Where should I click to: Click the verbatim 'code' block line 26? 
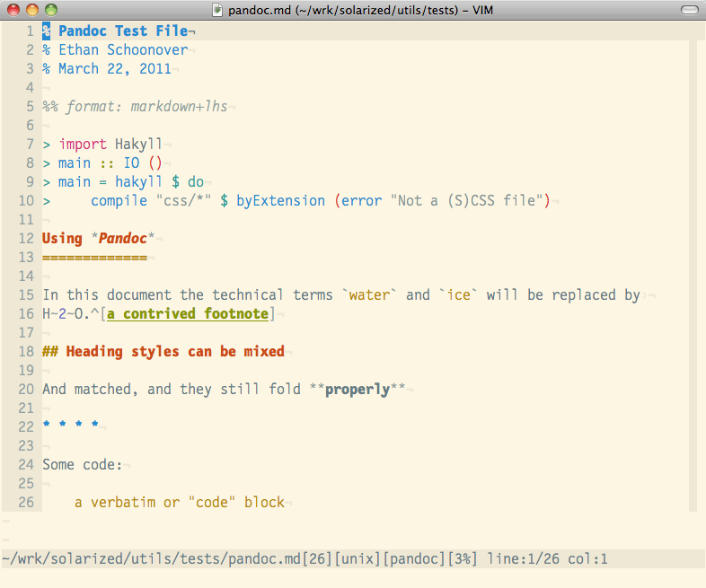pos(179,503)
